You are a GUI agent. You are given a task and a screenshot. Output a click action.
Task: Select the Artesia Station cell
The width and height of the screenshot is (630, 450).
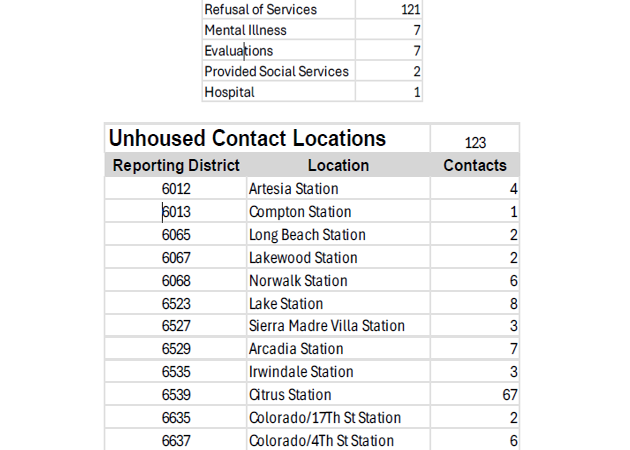(x=294, y=189)
